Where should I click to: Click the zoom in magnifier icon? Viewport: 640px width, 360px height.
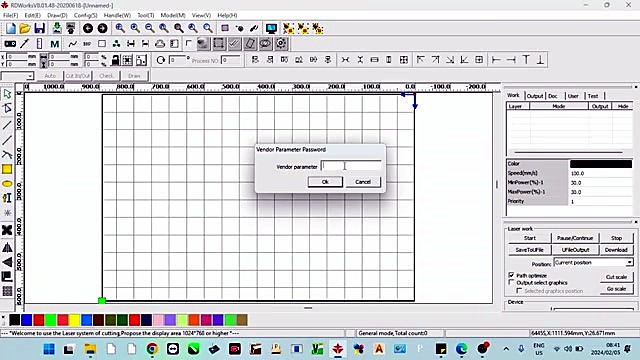(135, 28)
